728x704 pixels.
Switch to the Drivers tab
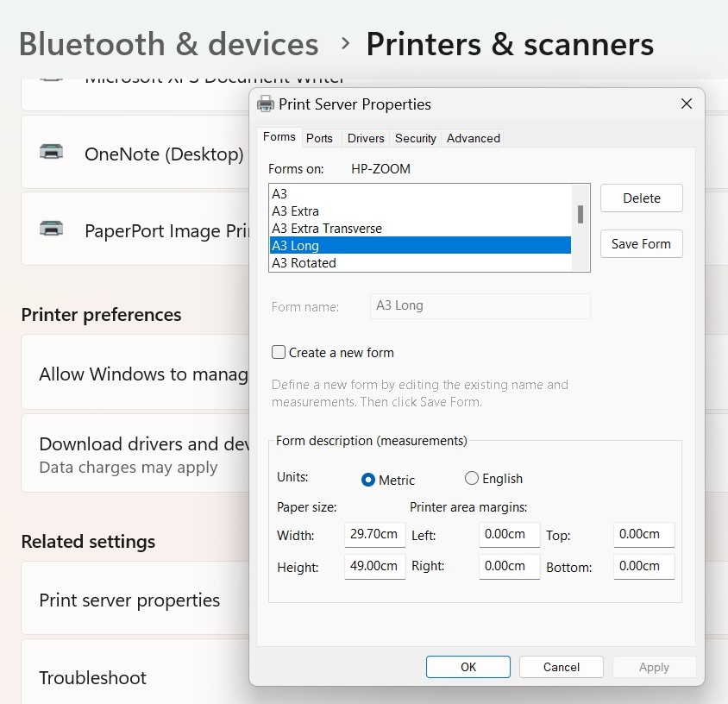click(366, 138)
